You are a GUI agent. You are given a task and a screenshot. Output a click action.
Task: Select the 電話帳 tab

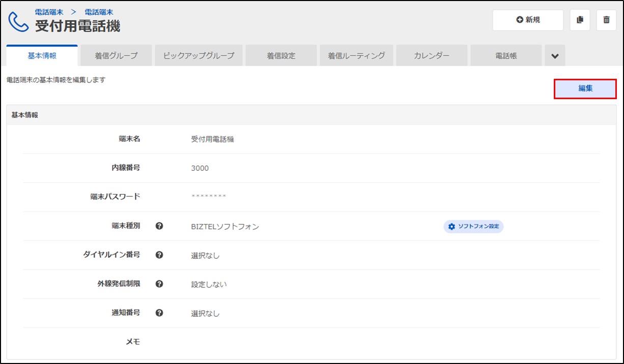click(x=506, y=56)
